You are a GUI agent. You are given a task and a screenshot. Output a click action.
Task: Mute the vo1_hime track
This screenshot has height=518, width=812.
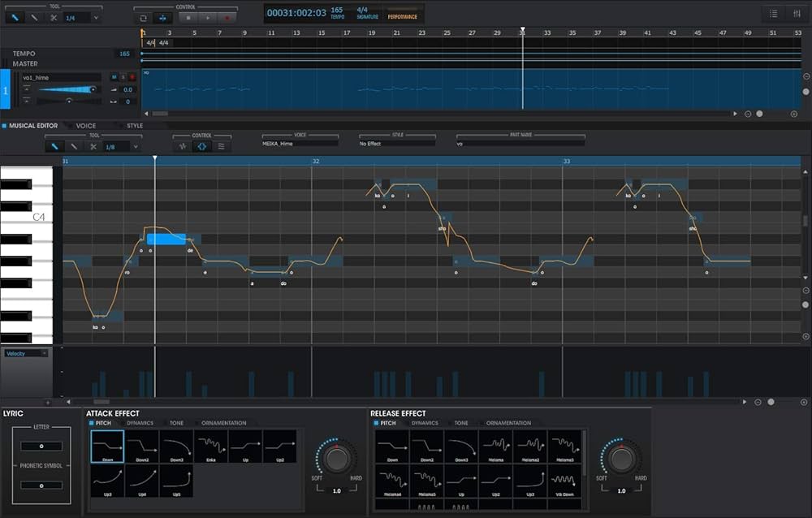coord(114,77)
